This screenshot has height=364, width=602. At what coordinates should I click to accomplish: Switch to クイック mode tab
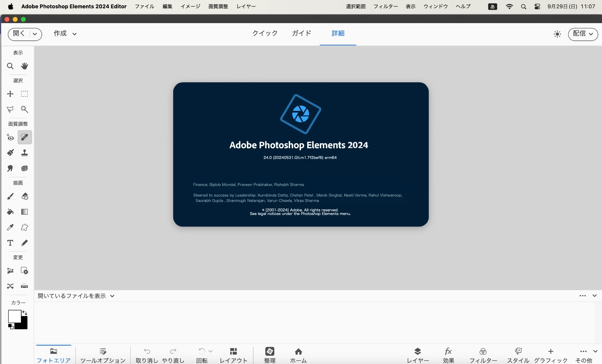point(265,33)
